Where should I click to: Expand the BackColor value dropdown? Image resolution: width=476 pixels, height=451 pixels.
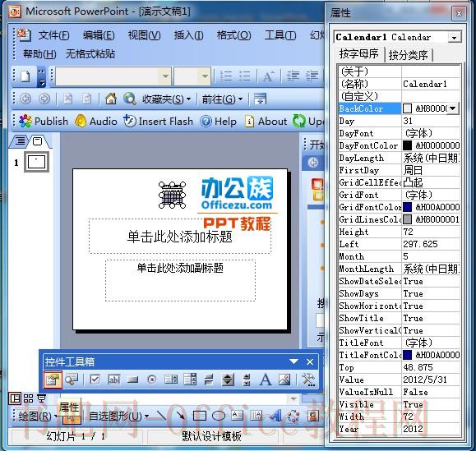453,108
